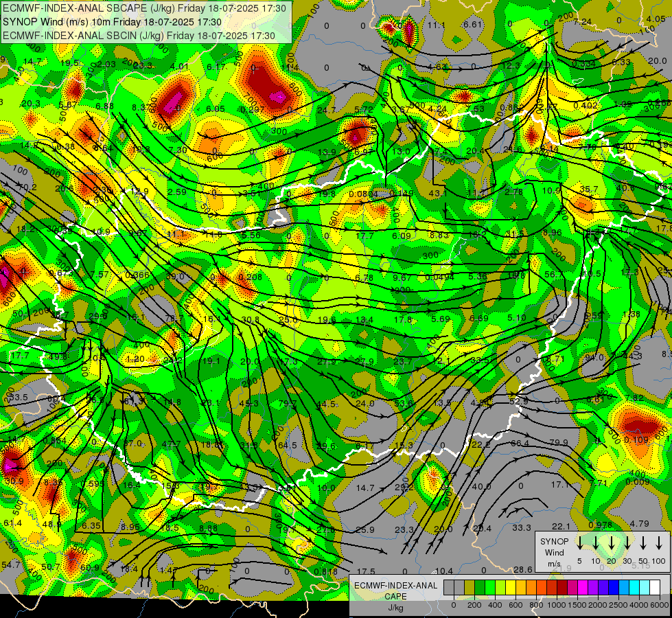Click the 'SYNOP Wind m/s' legend caption
672x618 pixels.
554,552
